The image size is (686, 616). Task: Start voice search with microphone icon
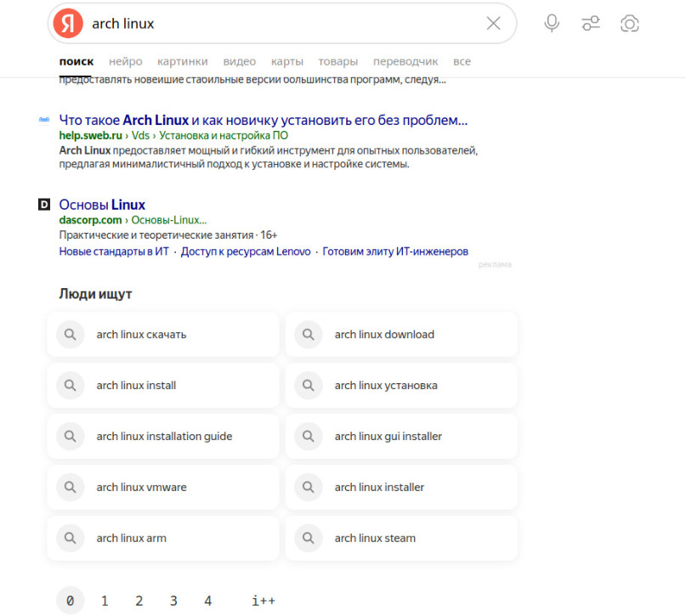tap(552, 23)
